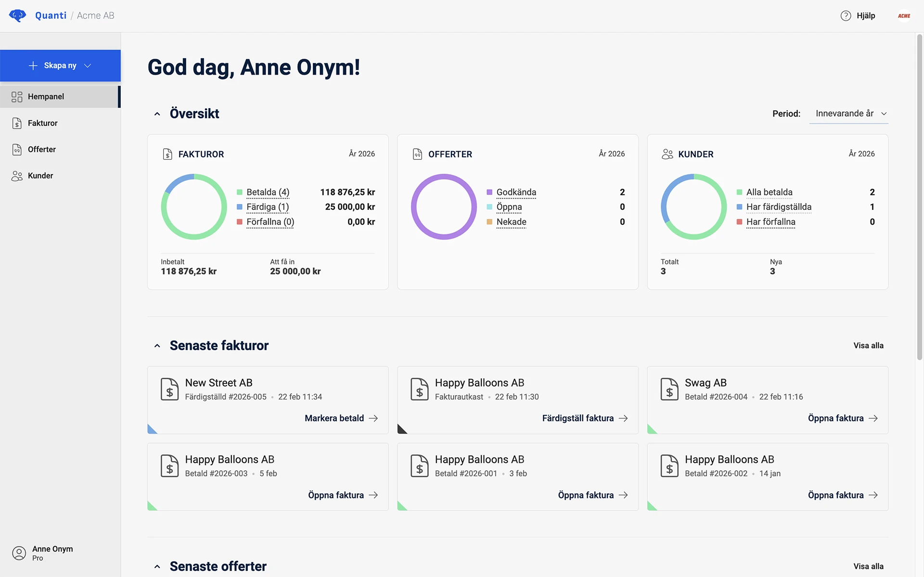Select Kunder in the sidebar
The image size is (924, 577).
(x=17, y=175)
